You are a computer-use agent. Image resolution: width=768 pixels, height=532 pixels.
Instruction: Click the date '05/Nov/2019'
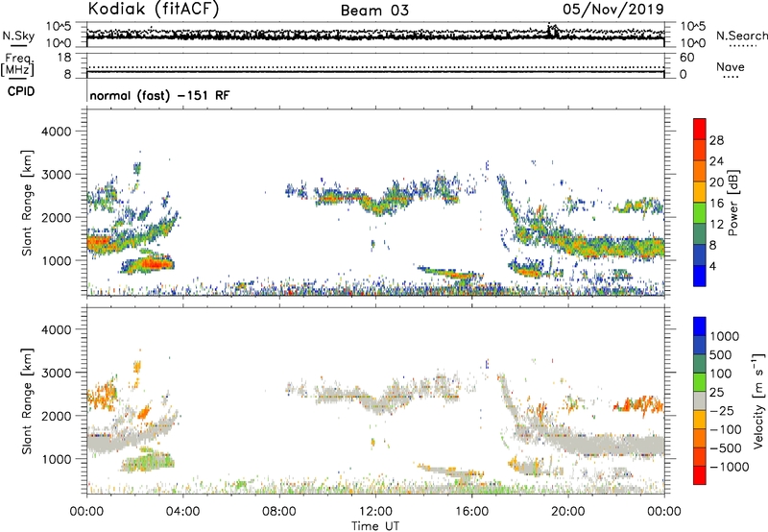[x=613, y=9]
